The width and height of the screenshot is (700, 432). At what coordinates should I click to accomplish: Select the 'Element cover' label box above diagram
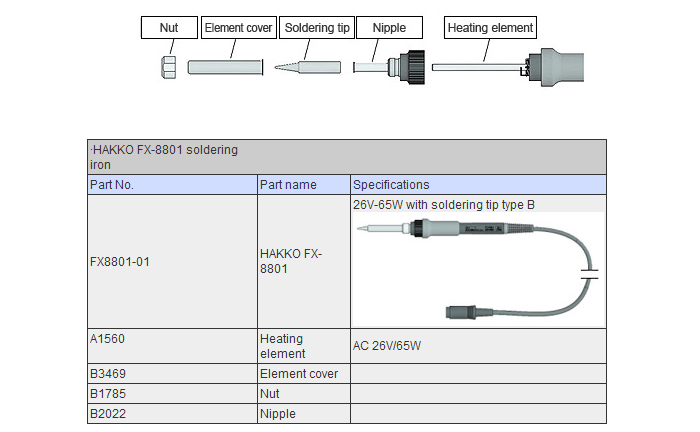click(x=239, y=27)
